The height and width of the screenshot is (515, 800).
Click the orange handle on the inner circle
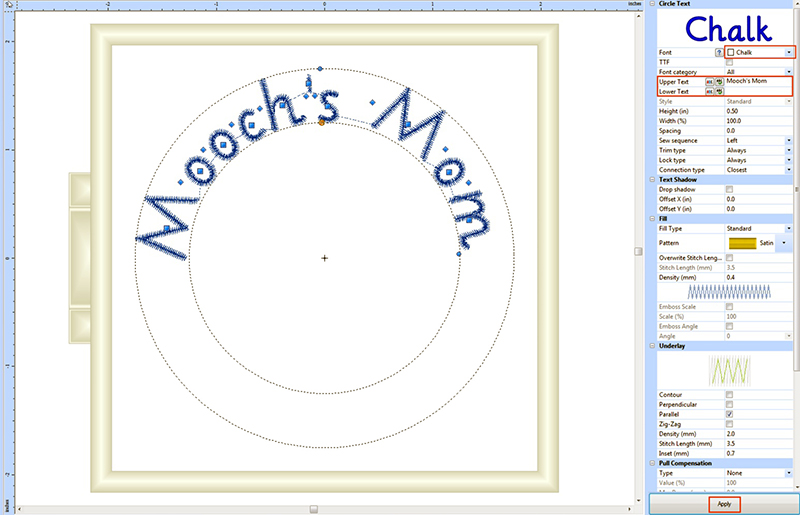pos(321,122)
